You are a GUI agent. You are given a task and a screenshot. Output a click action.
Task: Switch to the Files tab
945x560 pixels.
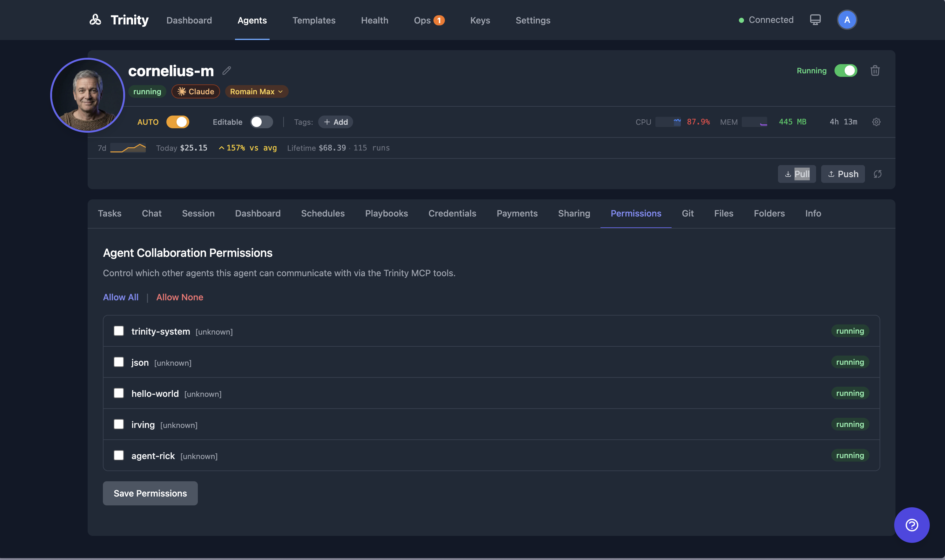[x=723, y=213]
